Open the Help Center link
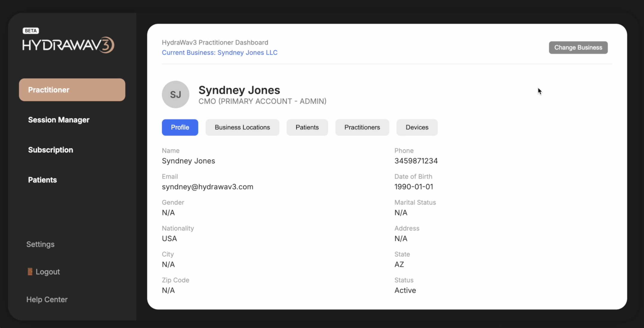 47,299
